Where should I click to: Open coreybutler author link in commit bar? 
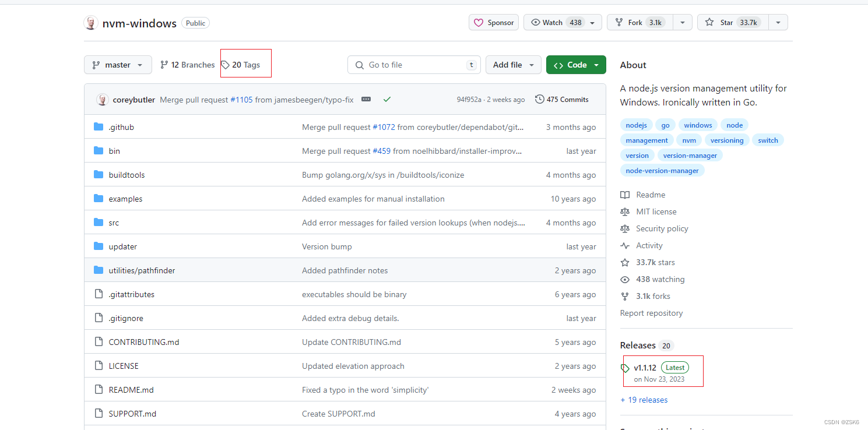134,100
